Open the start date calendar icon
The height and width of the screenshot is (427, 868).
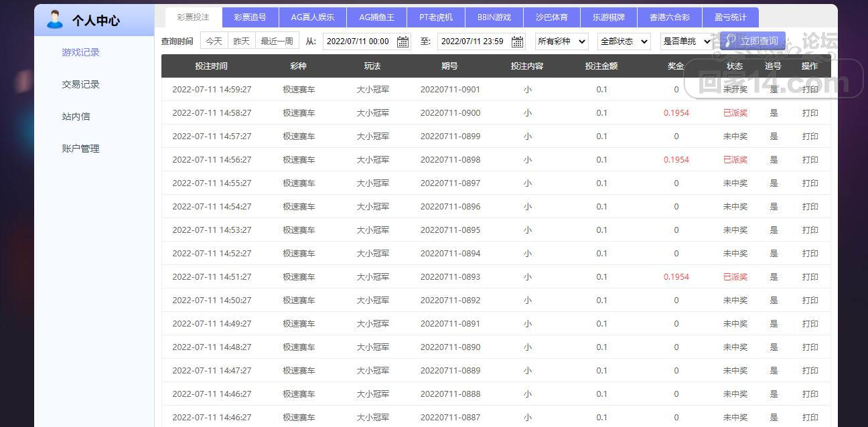[x=403, y=41]
